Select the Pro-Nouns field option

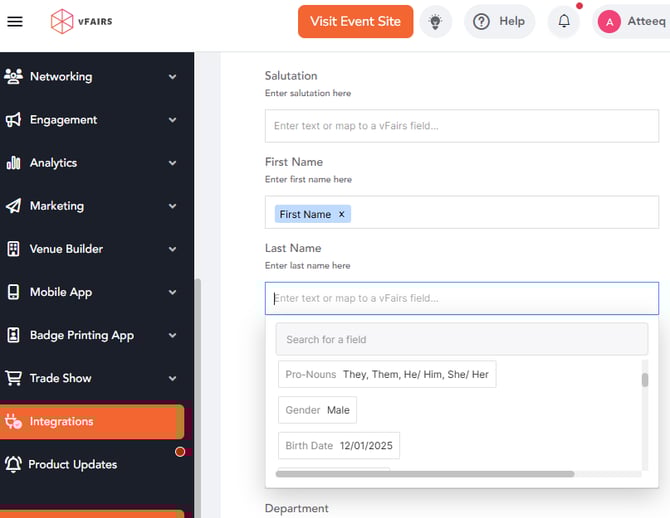pyautogui.click(x=387, y=374)
